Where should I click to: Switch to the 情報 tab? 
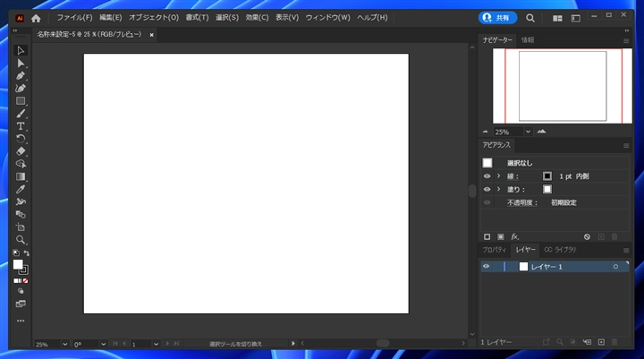point(528,40)
